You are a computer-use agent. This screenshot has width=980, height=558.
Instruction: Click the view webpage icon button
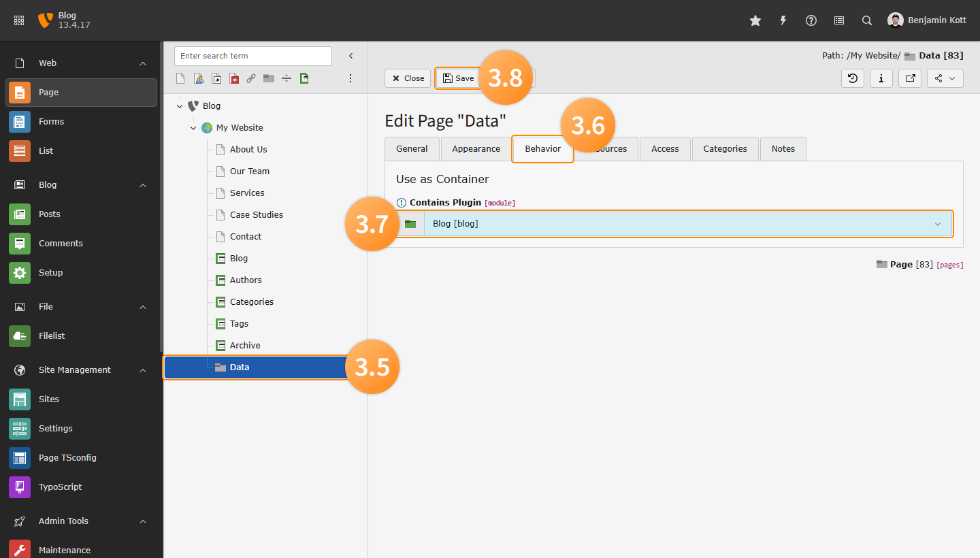[909, 78]
